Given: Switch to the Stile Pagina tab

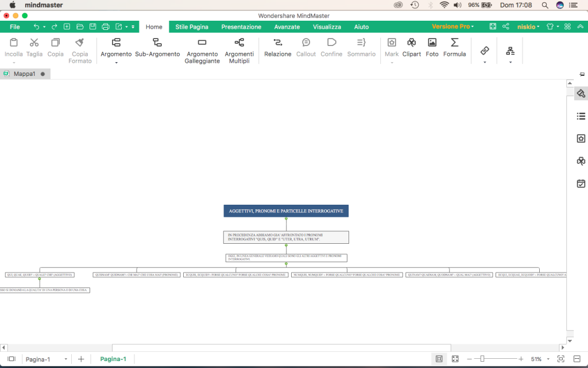Looking at the screenshot, I should pos(192,27).
